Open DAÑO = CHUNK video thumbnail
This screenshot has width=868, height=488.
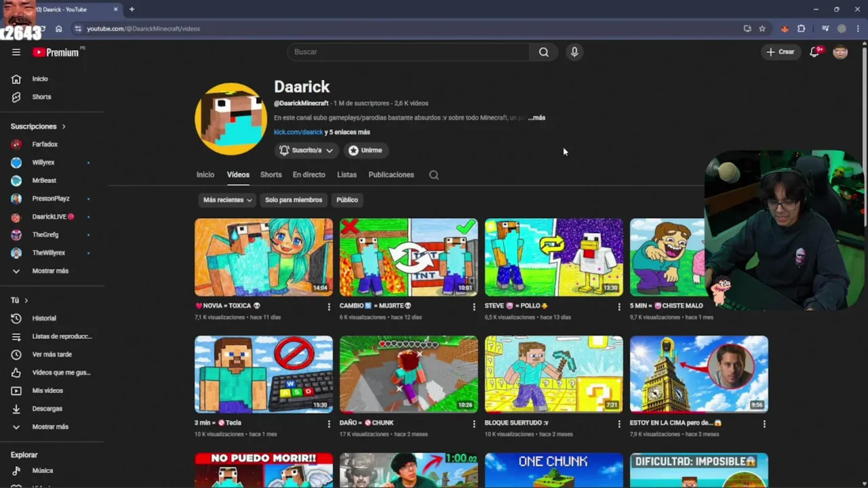click(x=409, y=374)
